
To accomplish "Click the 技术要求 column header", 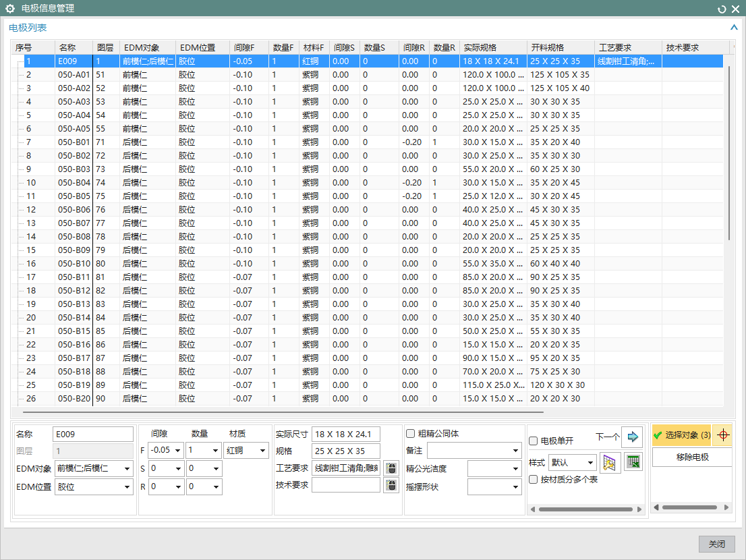I will 695,48.
